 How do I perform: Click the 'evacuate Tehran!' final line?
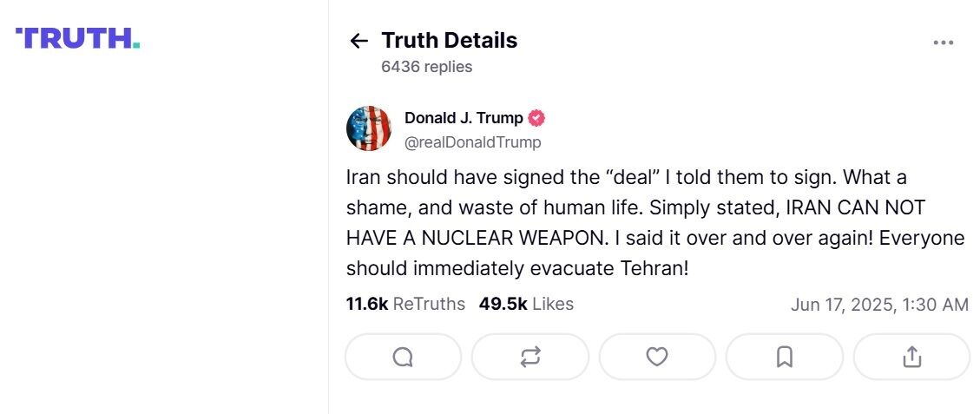[x=516, y=268]
